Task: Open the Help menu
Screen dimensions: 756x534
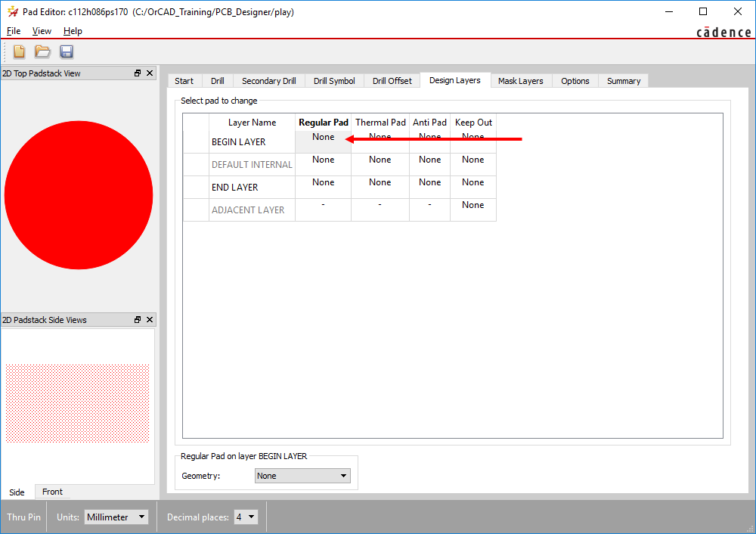Action: pos(73,31)
